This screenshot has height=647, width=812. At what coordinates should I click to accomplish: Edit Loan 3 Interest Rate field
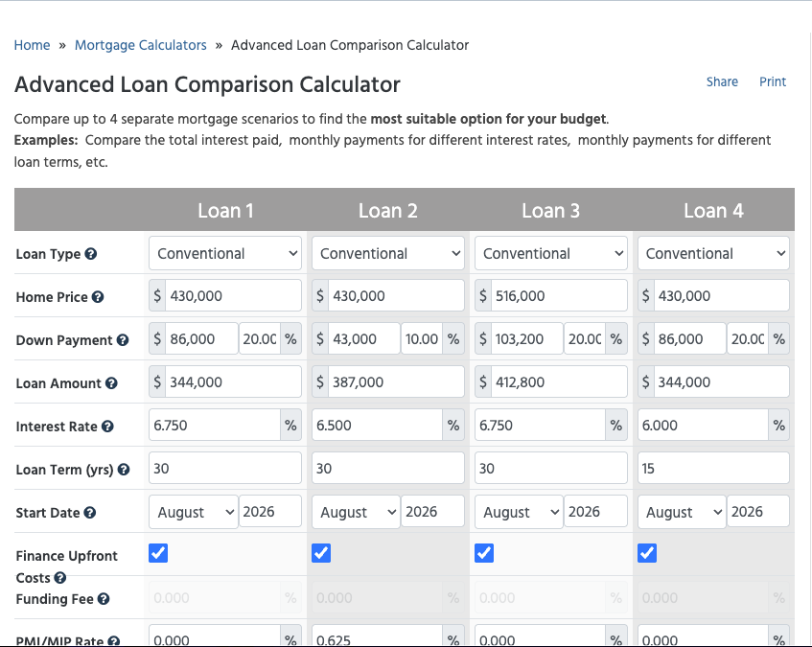click(x=540, y=425)
